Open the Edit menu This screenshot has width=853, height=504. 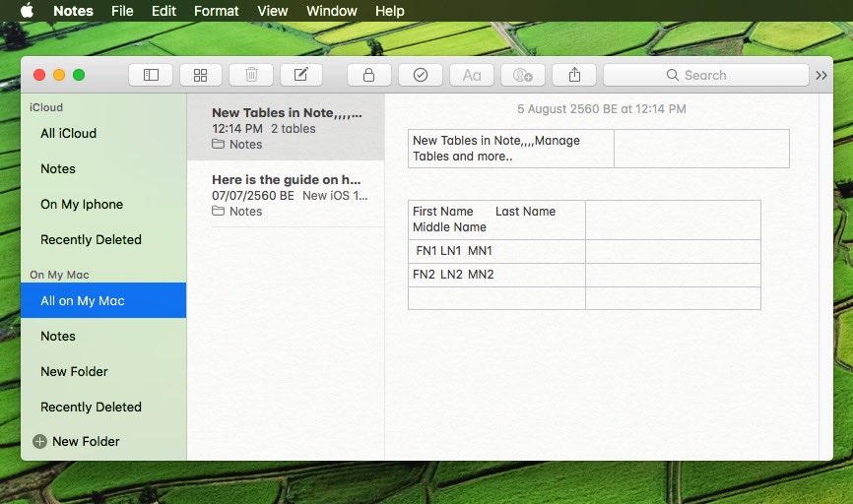(164, 11)
